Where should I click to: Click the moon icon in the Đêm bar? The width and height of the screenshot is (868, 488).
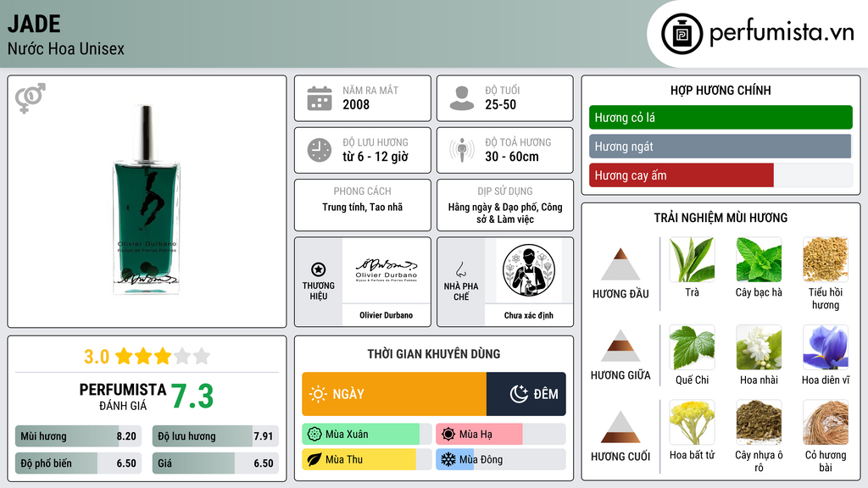[x=519, y=394]
